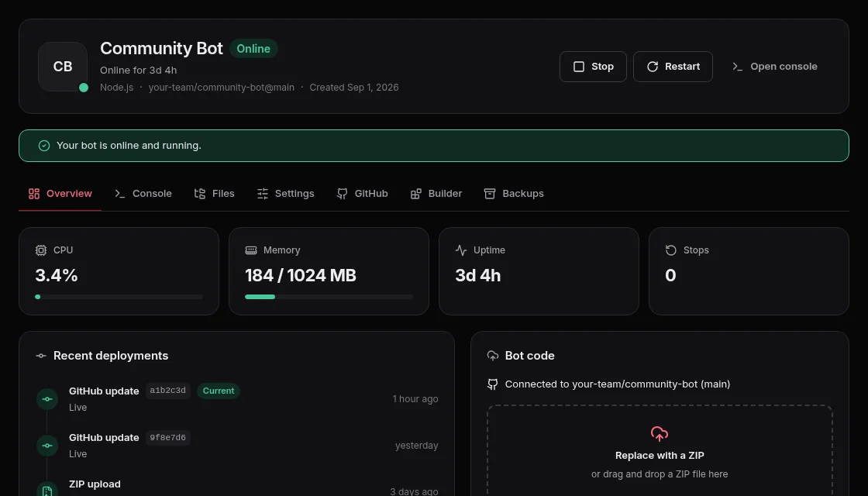Switch to the Console tab
The width and height of the screenshot is (868, 496).
pos(143,194)
